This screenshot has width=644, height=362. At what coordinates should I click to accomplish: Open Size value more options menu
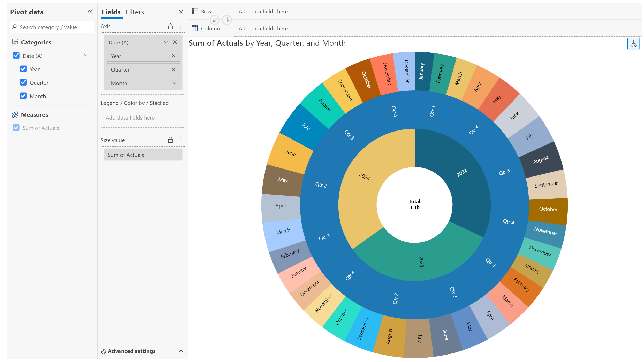pyautogui.click(x=181, y=140)
